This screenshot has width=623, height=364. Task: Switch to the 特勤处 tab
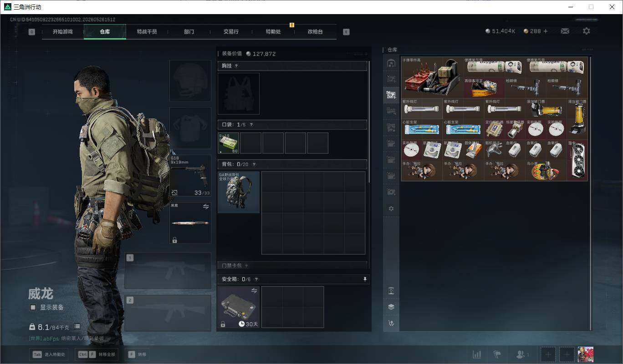click(x=273, y=32)
